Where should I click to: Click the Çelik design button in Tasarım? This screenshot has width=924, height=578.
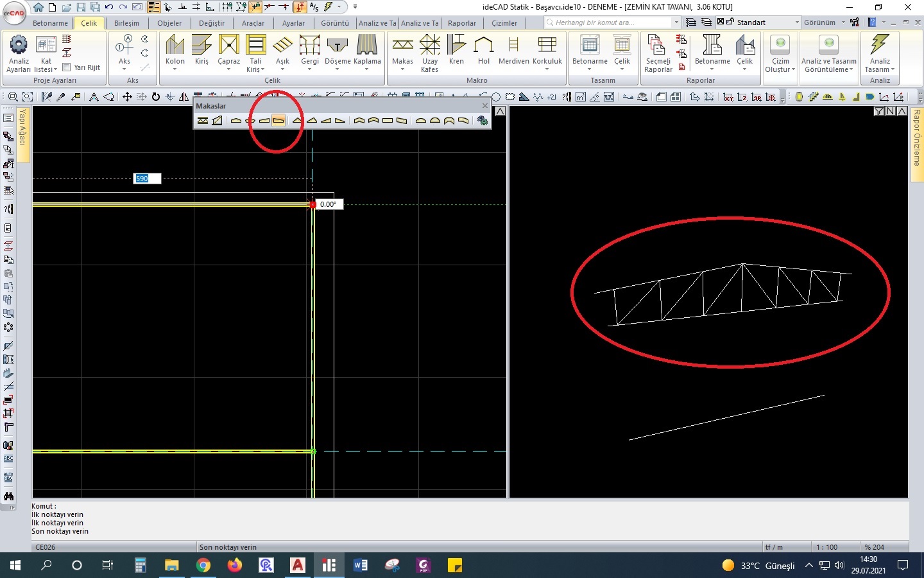[622, 51]
